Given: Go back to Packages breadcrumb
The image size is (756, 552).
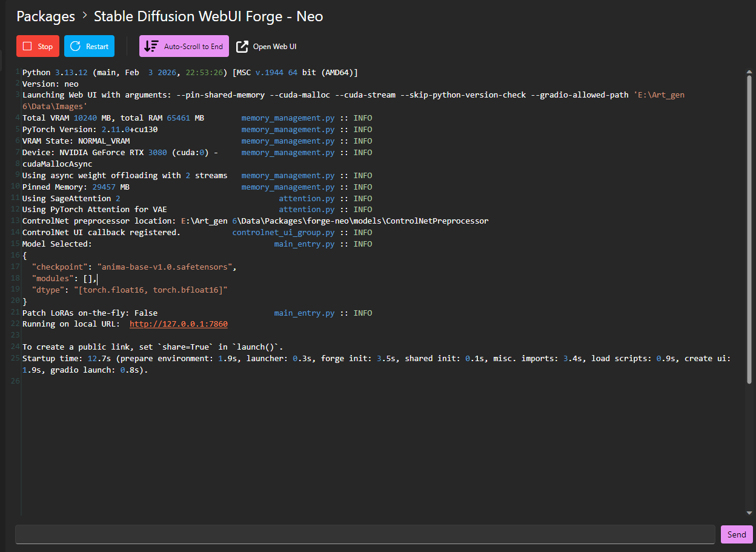Looking at the screenshot, I should (x=46, y=16).
